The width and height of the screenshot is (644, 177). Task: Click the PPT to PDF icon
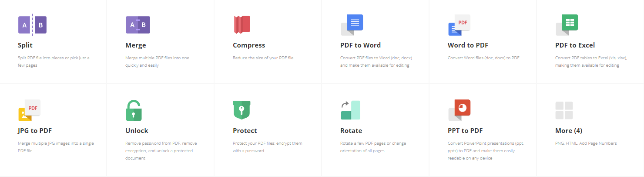459,110
